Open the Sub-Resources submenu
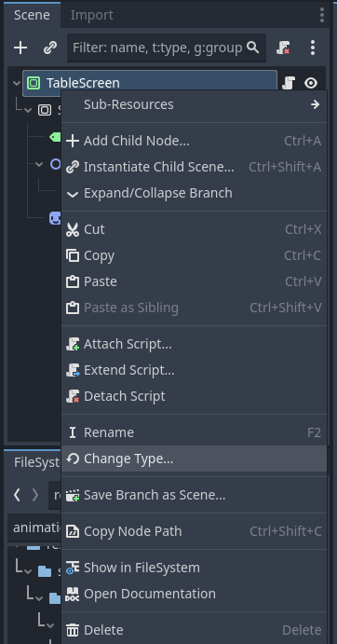337x644 pixels. click(x=195, y=104)
